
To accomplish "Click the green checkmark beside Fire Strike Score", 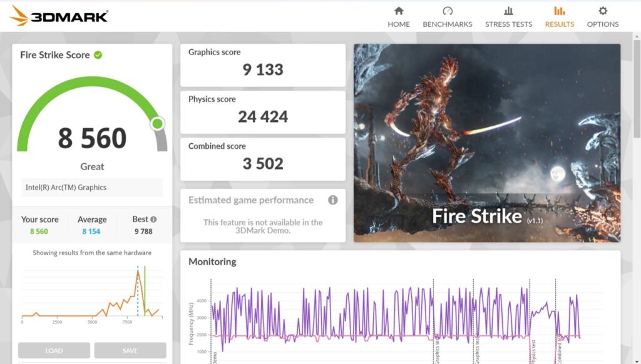I will (x=97, y=54).
